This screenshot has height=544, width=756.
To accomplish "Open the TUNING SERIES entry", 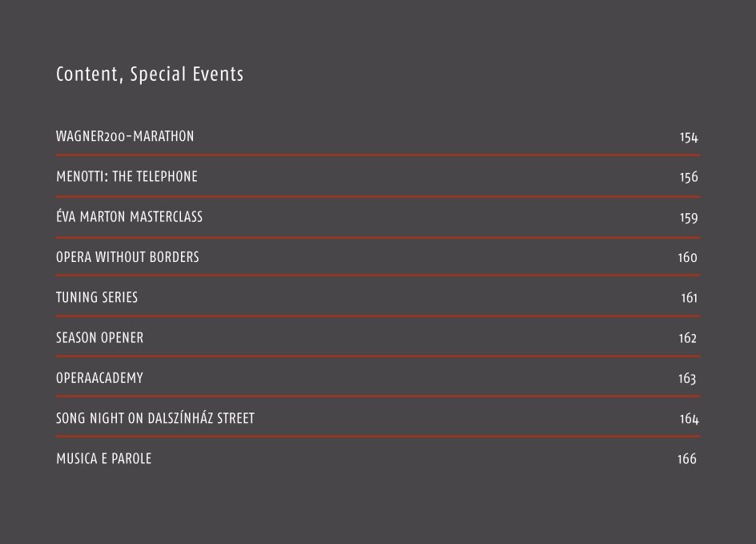I will coord(97,297).
